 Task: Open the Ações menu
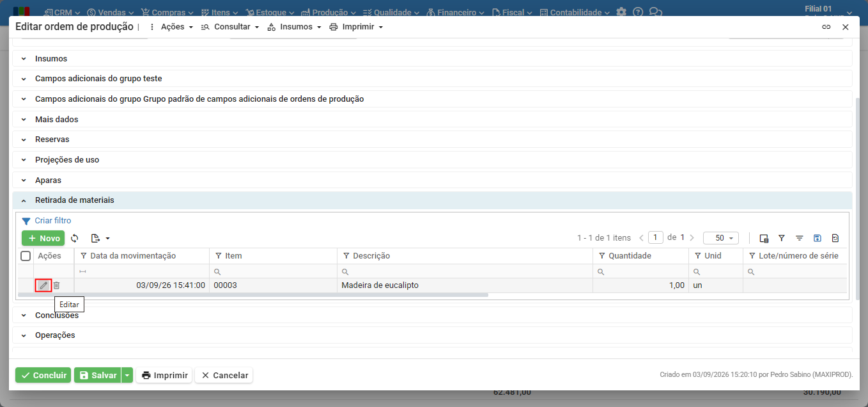pos(171,27)
